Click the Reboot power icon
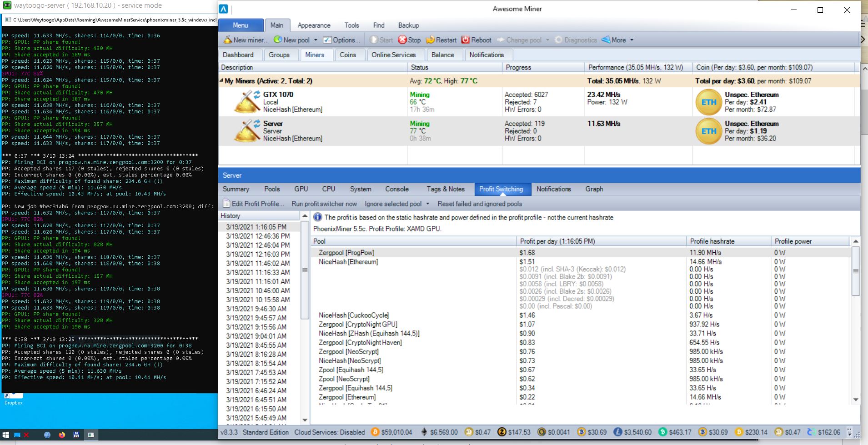Viewport: 868px width, 445px height. coord(465,40)
